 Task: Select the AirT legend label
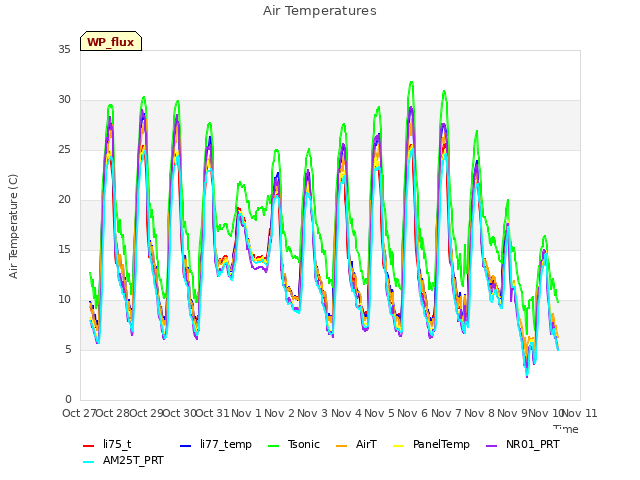pos(366,444)
